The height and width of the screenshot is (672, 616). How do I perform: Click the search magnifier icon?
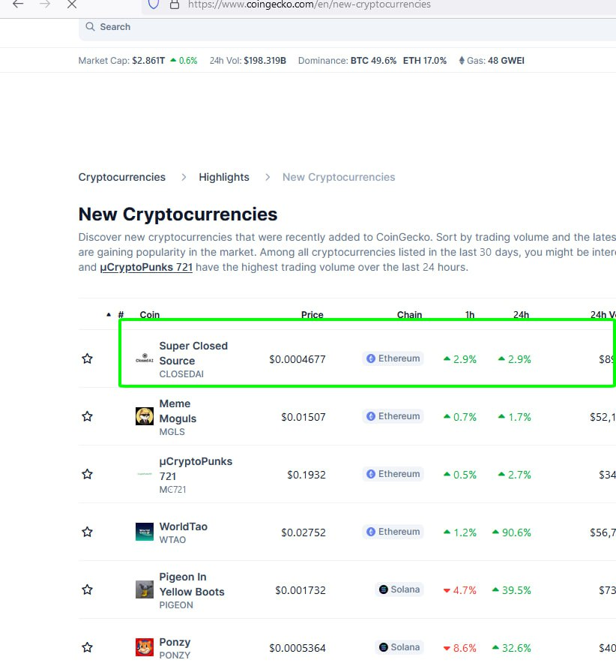(x=90, y=26)
